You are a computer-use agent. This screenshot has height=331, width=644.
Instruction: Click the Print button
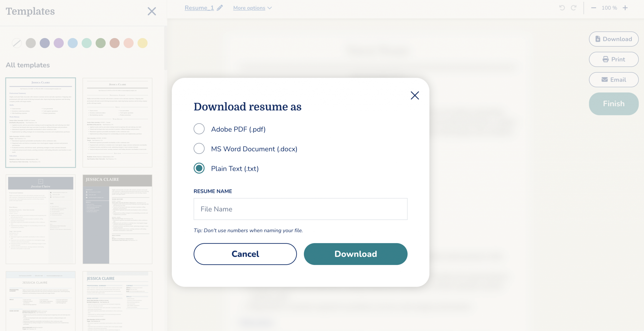coord(614,59)
